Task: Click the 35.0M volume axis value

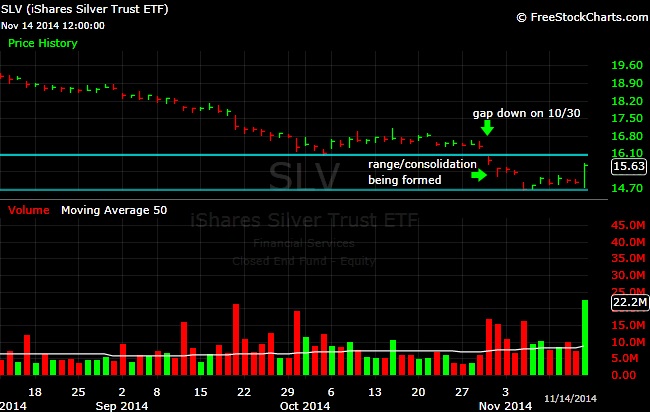Action: point(628,258)
